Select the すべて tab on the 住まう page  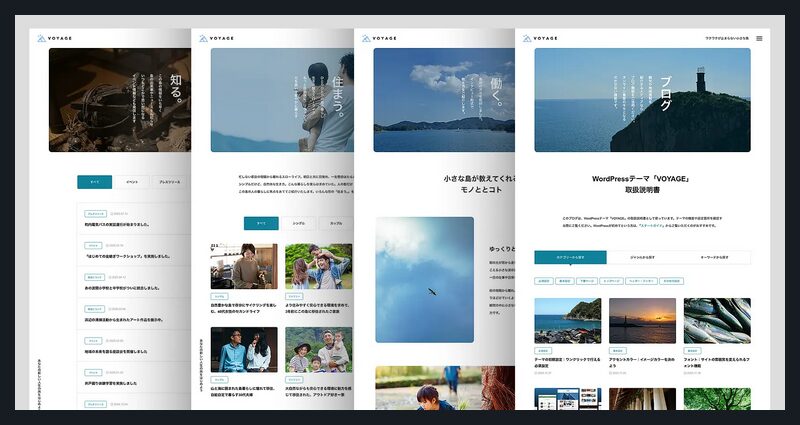(261, 223)
